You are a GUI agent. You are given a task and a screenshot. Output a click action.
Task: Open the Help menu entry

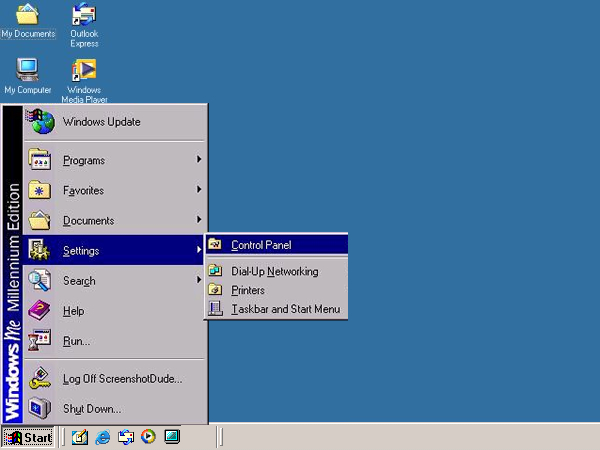[114, 311]
